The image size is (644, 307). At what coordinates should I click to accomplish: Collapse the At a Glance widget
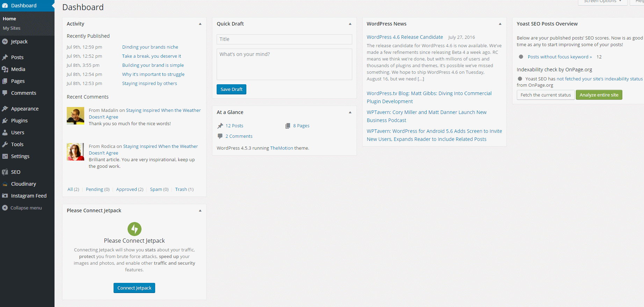pyautogui.click(x=350, y=112)
